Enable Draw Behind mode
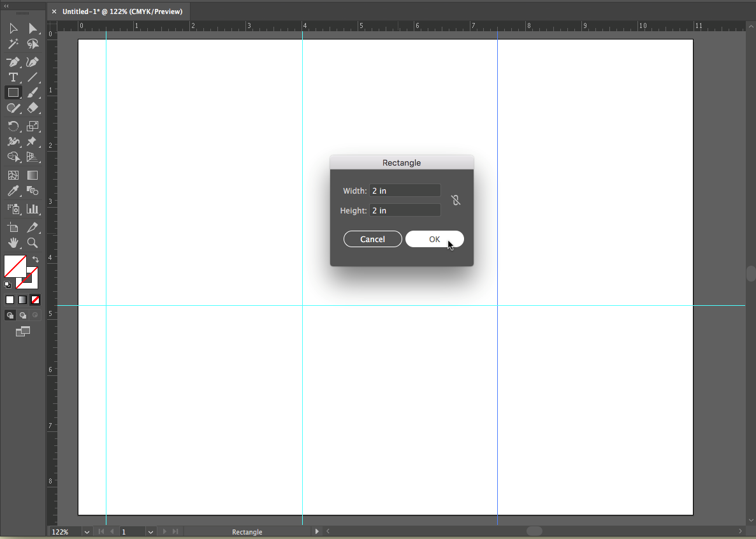This screenshot has width=756, height=539. pyautogui.click(x=23, y=315)
